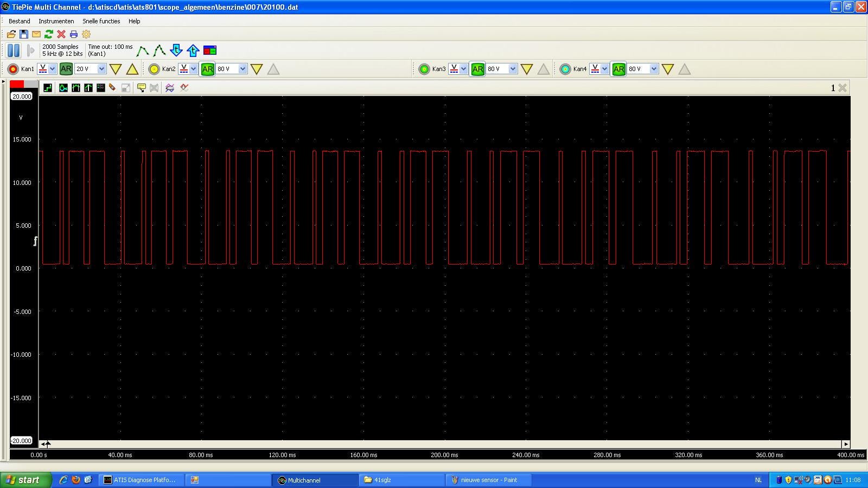Click the green refresh arrows icon

coord(49,34)
